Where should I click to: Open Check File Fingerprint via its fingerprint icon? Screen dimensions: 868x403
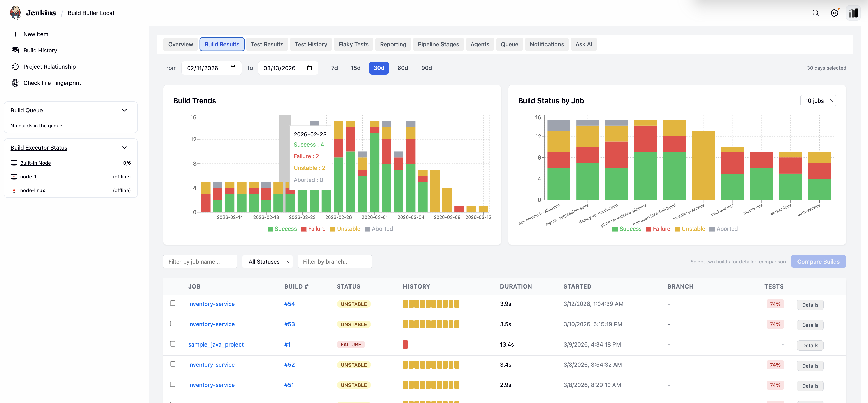[15, 83]
